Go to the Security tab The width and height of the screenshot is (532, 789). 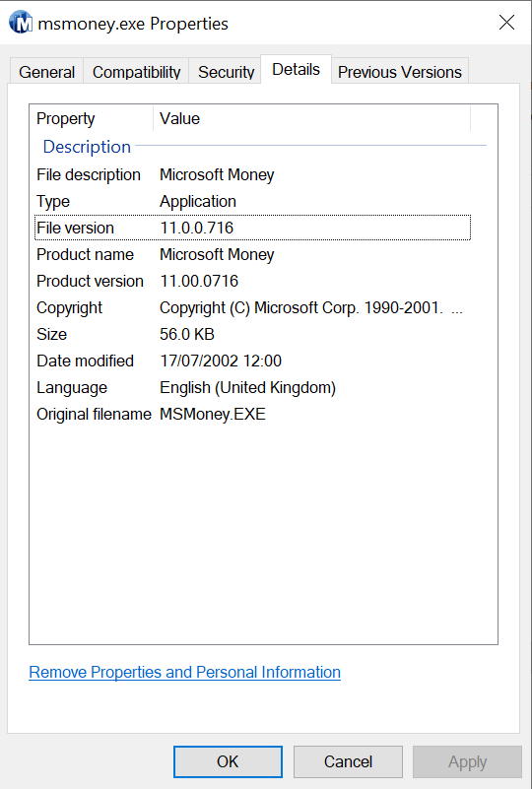226,72
